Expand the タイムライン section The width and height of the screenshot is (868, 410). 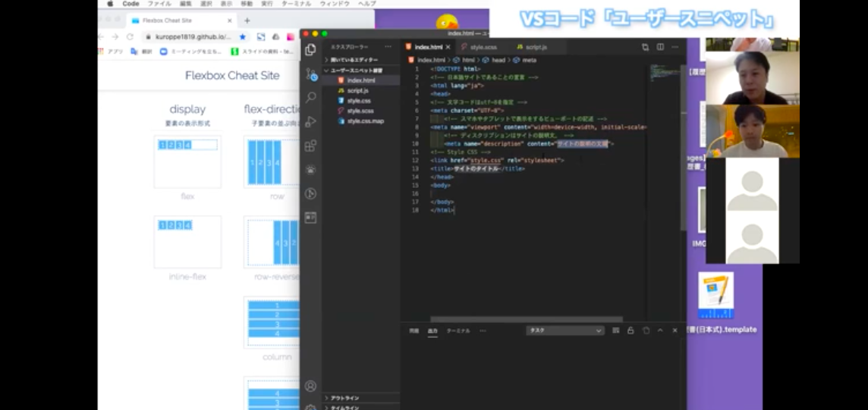click(360, 407)
